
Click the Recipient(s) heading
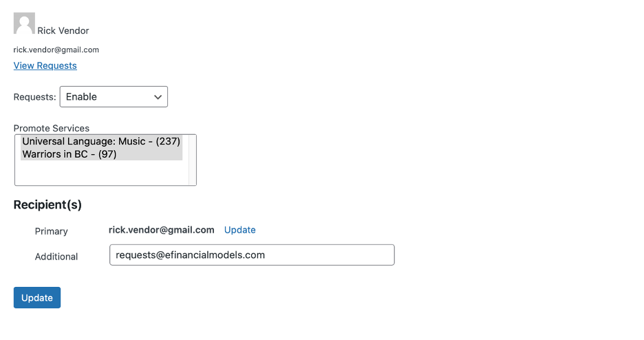(47, 204)
